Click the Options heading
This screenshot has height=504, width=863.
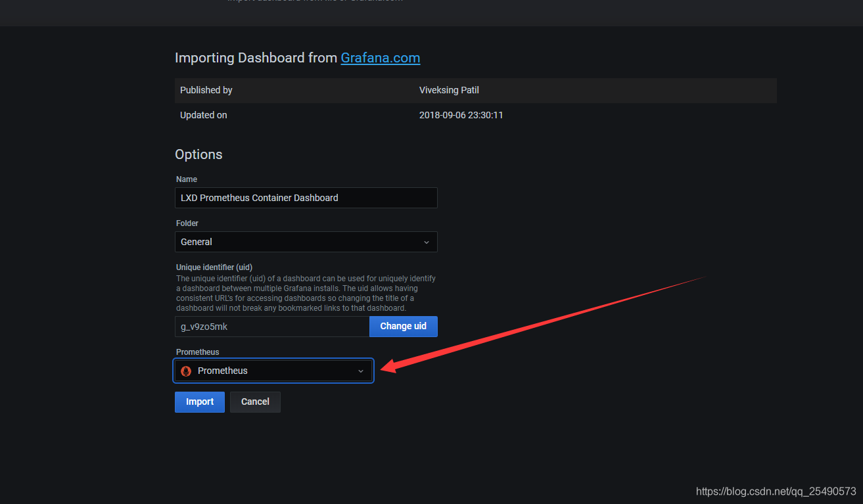[x=198, y=154]
